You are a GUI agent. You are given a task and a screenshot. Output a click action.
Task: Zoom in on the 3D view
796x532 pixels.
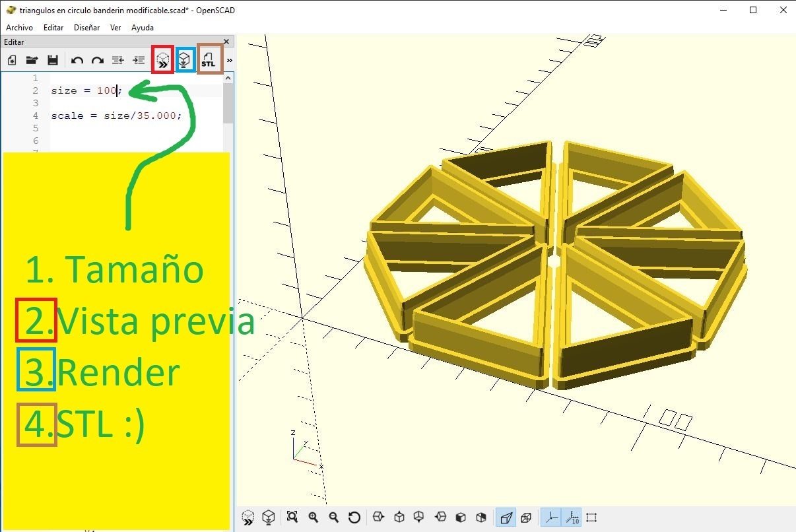click(313, 517)
